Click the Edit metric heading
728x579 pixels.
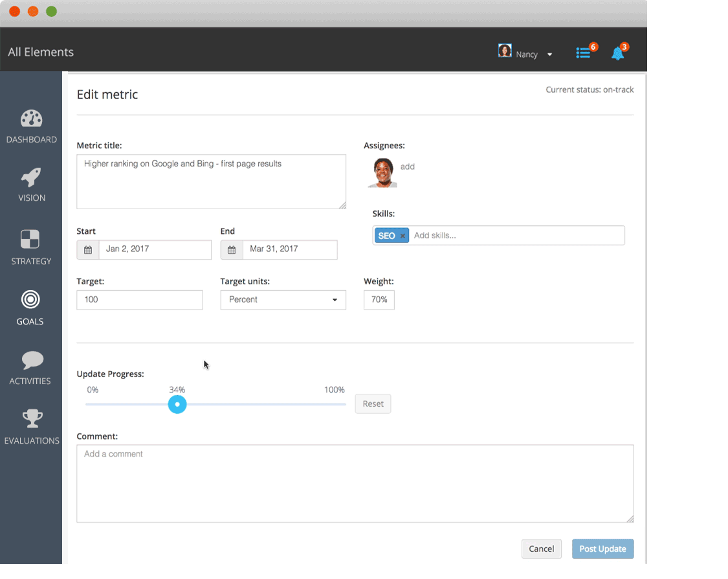(x=107, y=95)
